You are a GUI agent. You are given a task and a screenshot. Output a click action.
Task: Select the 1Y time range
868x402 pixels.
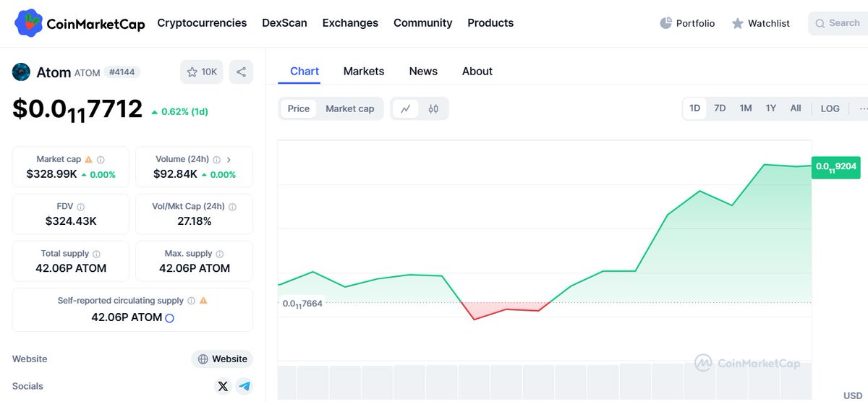click(x=771, y=108)
